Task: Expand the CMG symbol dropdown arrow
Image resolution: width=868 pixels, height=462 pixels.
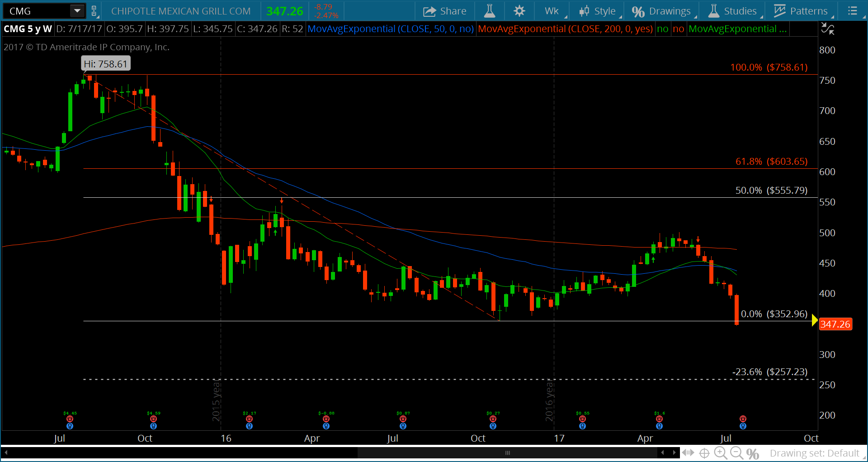Action: click(x=77, y=11)
